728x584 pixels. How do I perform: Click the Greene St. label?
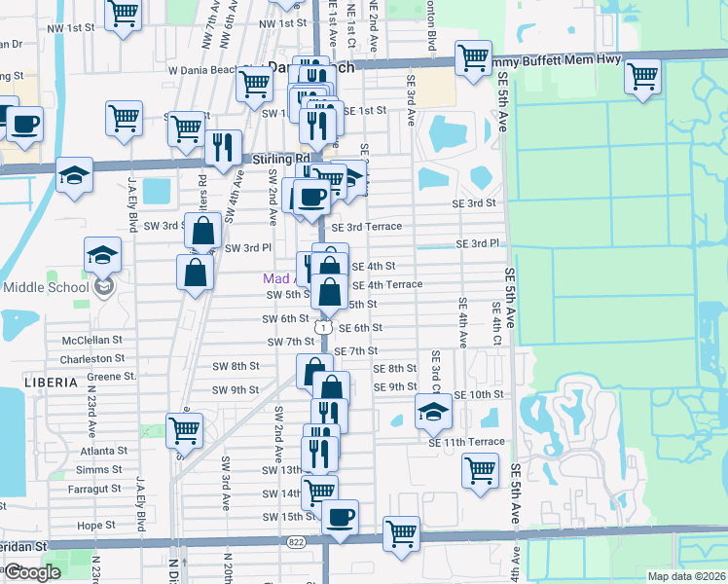coord(112,377)
